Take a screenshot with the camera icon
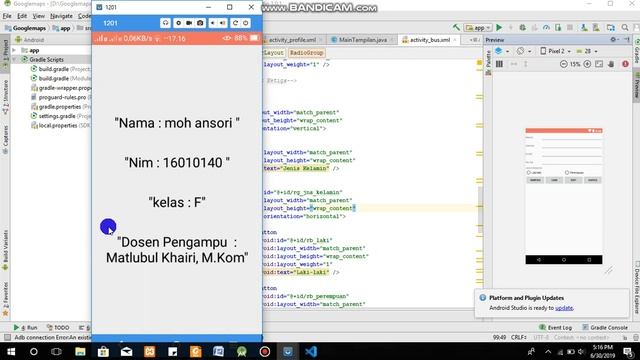Screen dimensions: 640x360 [200, 23]
